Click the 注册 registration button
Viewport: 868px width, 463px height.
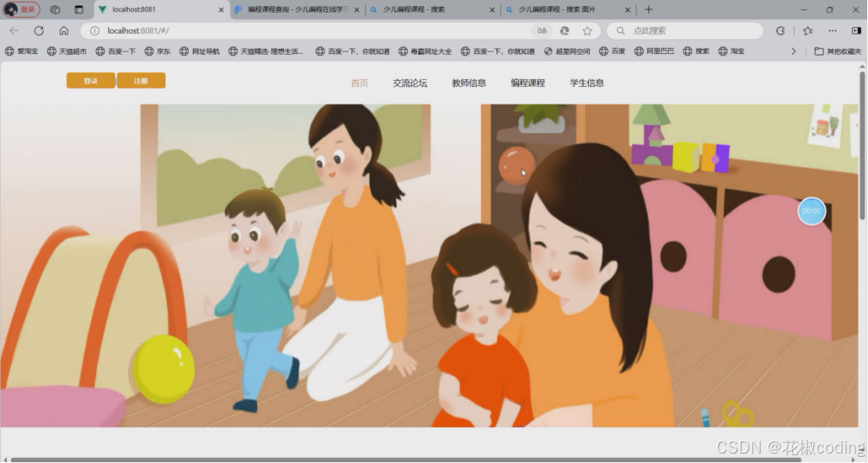[x=140, y=80]
